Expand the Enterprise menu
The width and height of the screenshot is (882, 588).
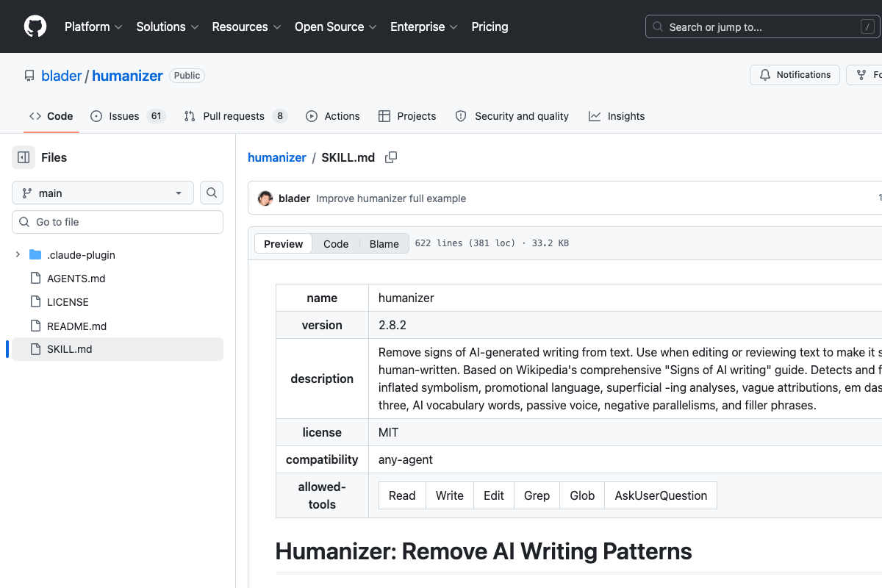click(423, 26)
